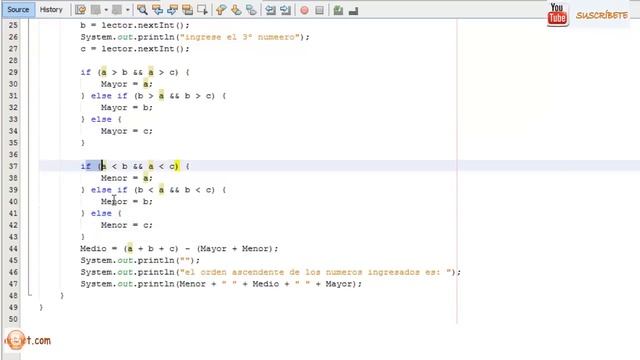Click Shift Line Right icon

point(285,10)
